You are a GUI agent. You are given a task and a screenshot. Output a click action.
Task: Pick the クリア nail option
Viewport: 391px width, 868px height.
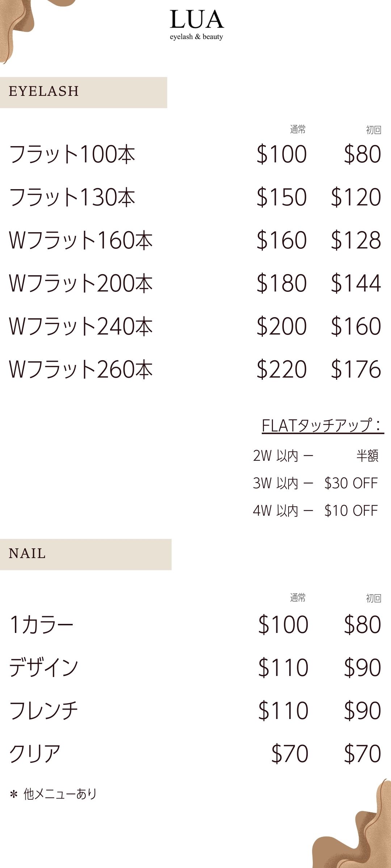tap(35, 754)
